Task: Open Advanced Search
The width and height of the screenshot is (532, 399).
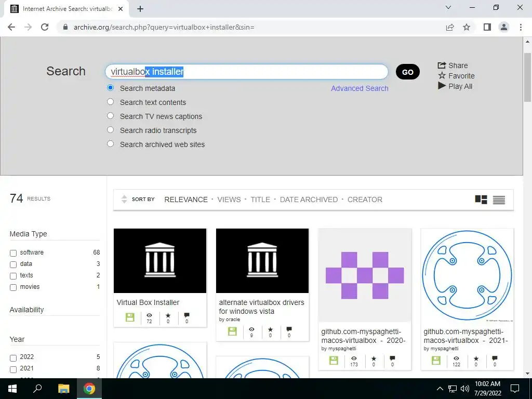Action: point(360,88)
